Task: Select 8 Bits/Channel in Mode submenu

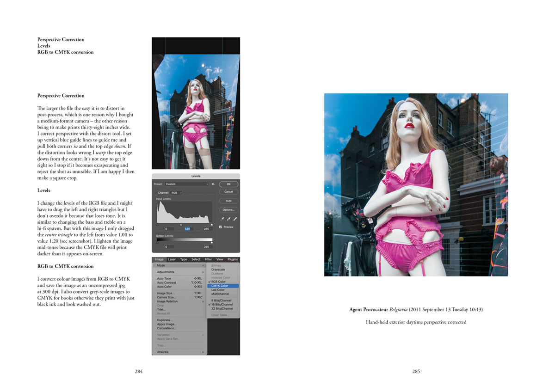Action: [221, 300]
